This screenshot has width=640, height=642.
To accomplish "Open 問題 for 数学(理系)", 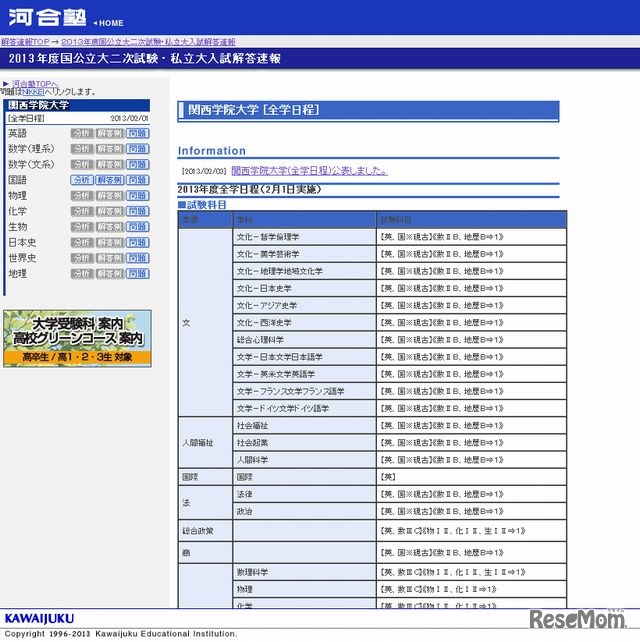I will (138, 149).
